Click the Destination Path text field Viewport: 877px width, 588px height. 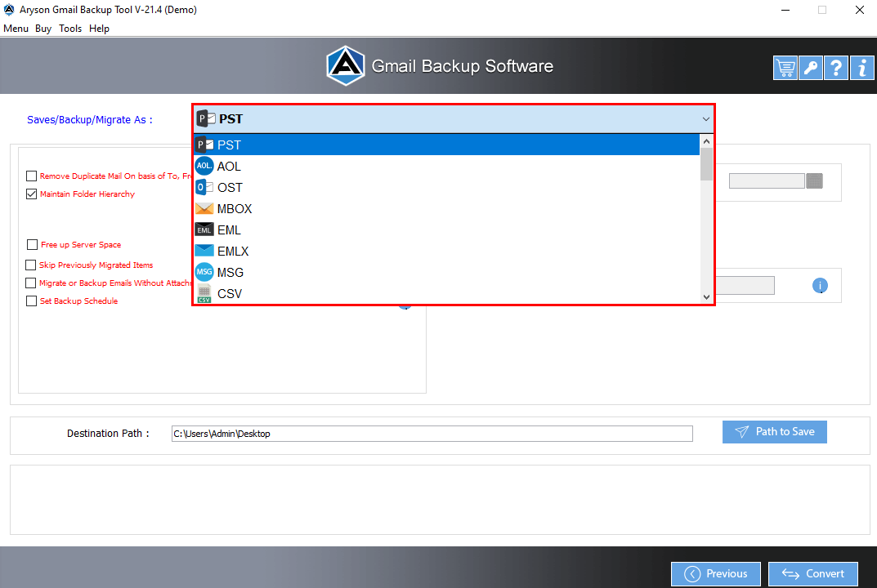pos(432,434)
